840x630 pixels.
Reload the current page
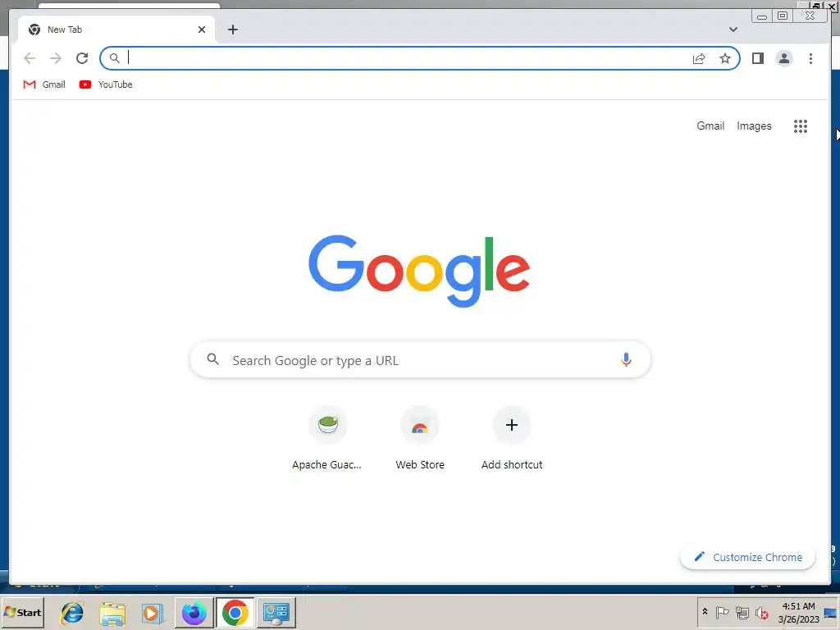(82, 58)
